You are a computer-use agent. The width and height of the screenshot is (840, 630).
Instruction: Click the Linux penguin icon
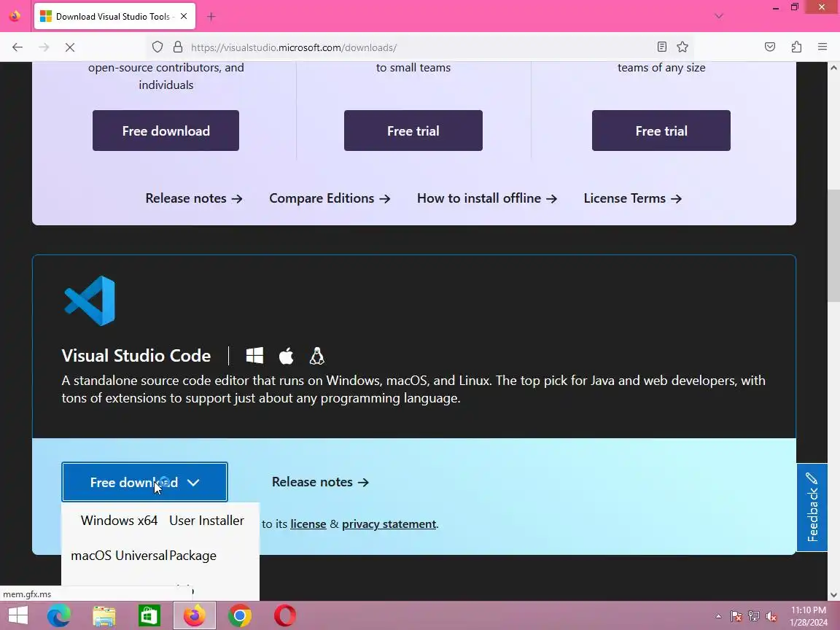click(x=316, y=355)
